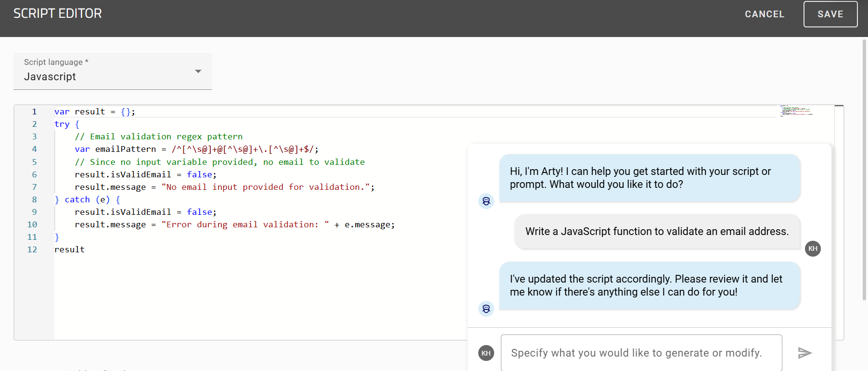The height and width of the screenshot is (371, 868).
Task: Click the send message arrow icon
Action: (805, 353)
